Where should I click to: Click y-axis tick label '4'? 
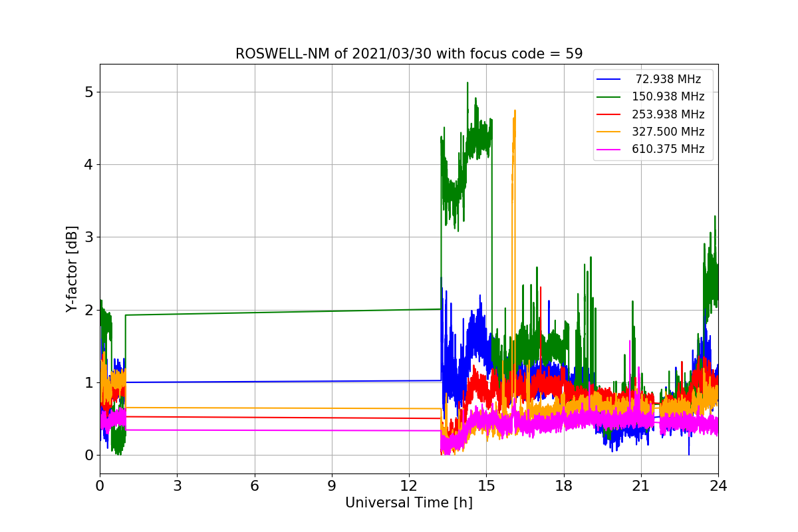coord(88,164)
